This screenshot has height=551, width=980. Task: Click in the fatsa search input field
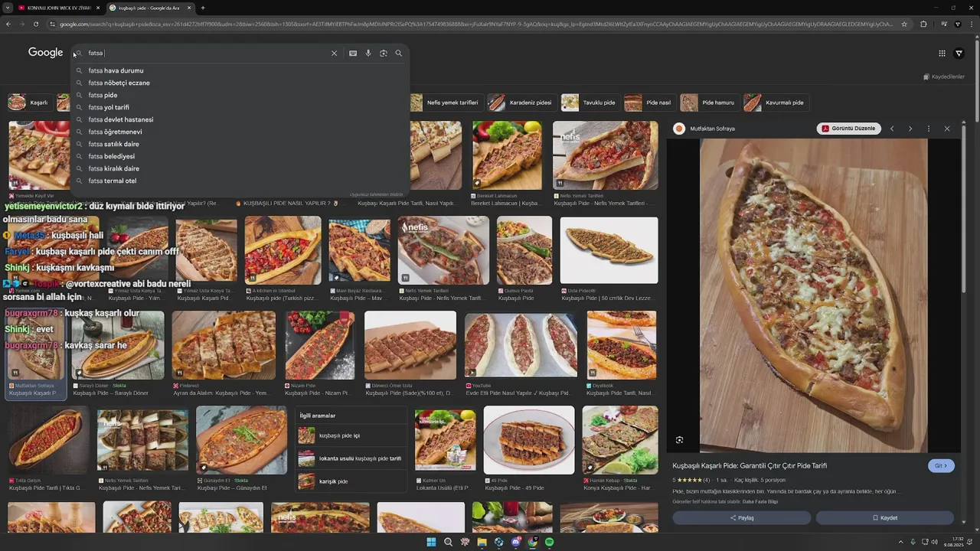[x=207, y=54]
